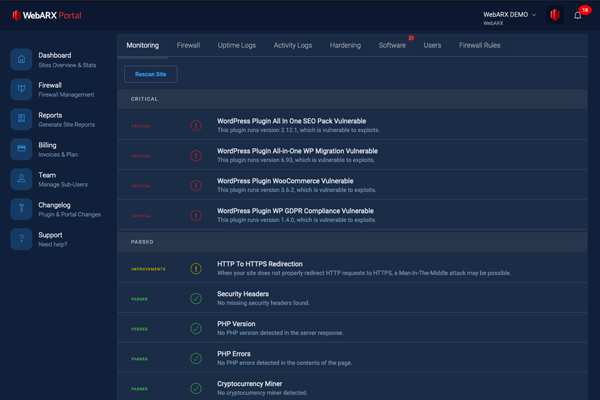Click the PASSED label beside Security Headers

tap(139, 299)
